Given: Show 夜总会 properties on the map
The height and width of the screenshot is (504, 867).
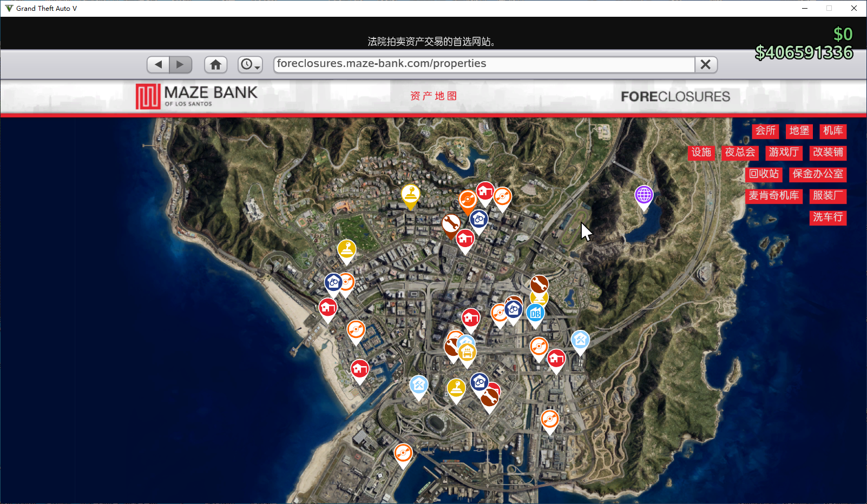Looking at the screenshot, I should tap(740, 152).
